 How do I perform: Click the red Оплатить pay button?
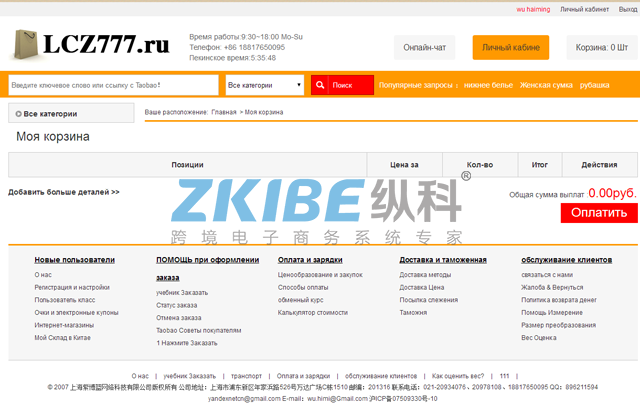pos(599,213)
